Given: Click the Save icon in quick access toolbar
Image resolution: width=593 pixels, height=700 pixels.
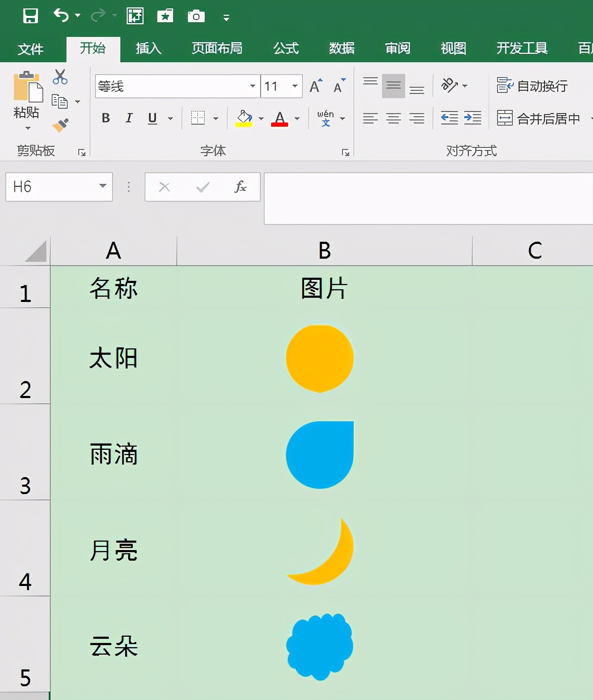Looking at the screenshot, I should pos(31,16).
